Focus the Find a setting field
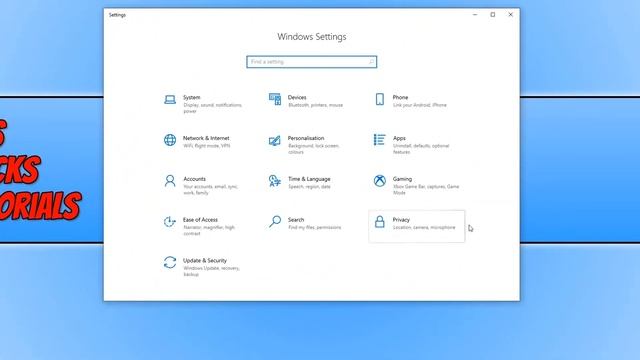The width and height of the screenshot is (640, 360). pyautogui.click(x=311, y=62)
